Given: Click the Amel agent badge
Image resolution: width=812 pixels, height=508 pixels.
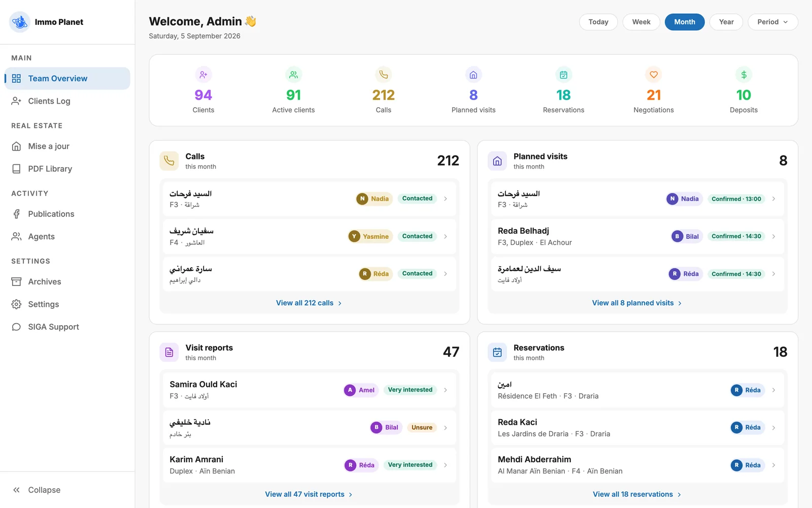Looking at the screenshot, I should pyautogui.click(x=361, y=390).
